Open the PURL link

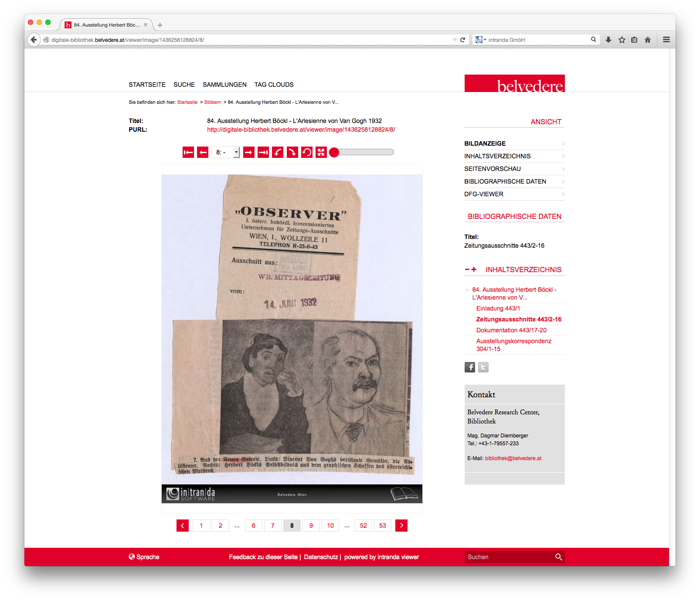pos(301,130)
